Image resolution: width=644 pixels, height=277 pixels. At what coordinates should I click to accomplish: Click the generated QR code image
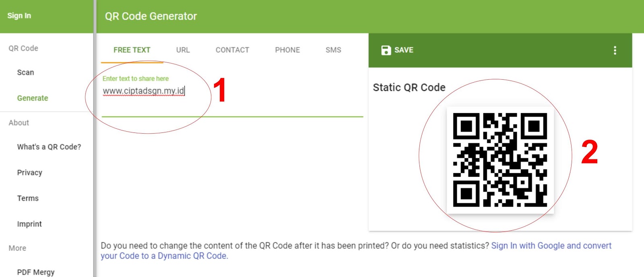pos(500,160)
